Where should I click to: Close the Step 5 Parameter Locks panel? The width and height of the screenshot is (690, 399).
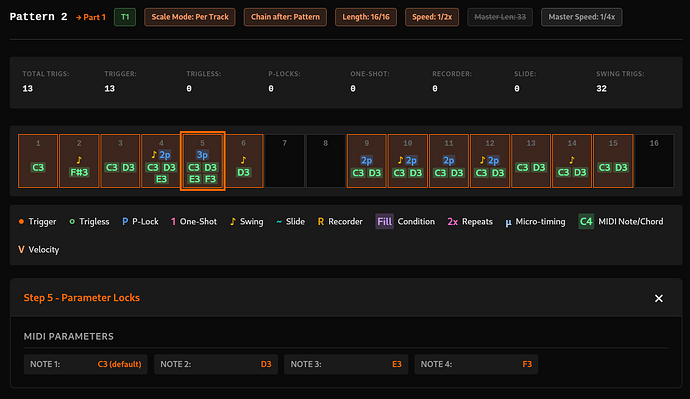coord(658,298)
